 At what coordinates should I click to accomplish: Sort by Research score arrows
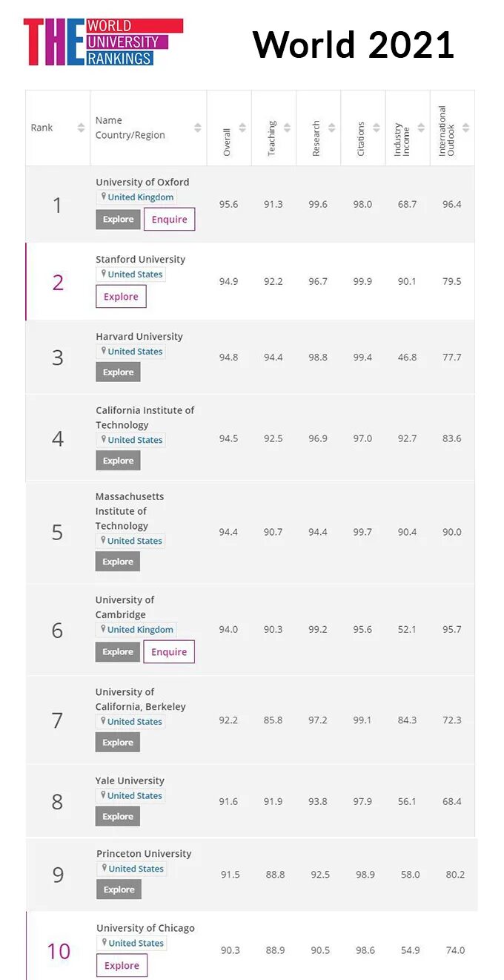[331, 128]
